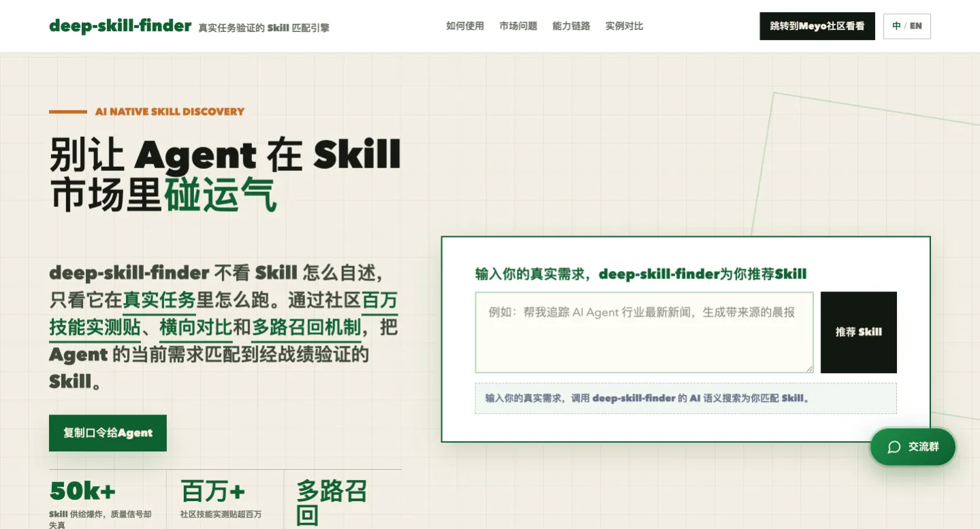The height and width of the screenshot is (529, 980).
Task: Click the 社区技能实测贴超百万 caption
Action: click(x=221, y=514)
